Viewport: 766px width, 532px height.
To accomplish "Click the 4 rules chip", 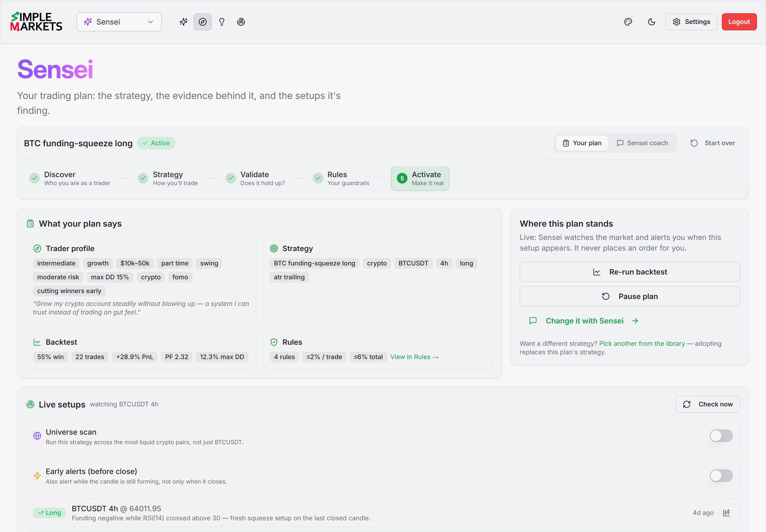I will (284, 357).
